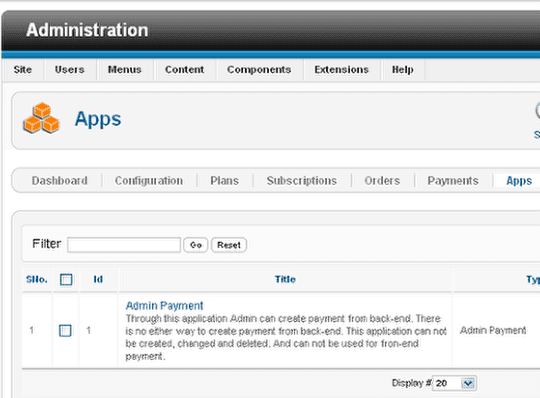
Task: Click the Reset filter button
Action: (x=229, y=245)
